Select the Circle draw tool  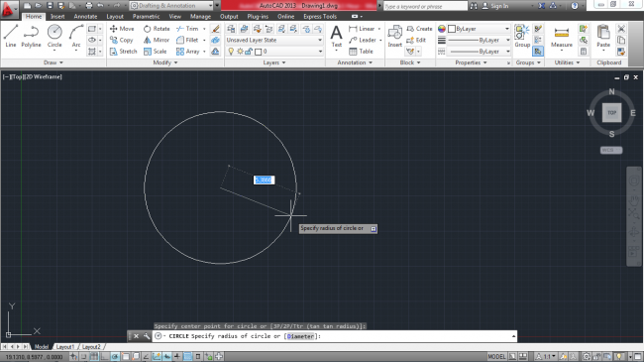pyautogui.click(x=54, y=36)
